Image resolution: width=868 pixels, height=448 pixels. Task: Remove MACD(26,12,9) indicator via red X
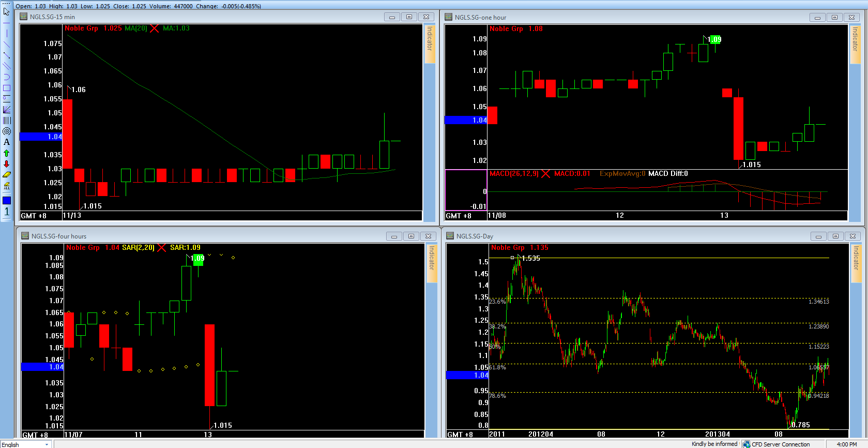click(545, 174)
